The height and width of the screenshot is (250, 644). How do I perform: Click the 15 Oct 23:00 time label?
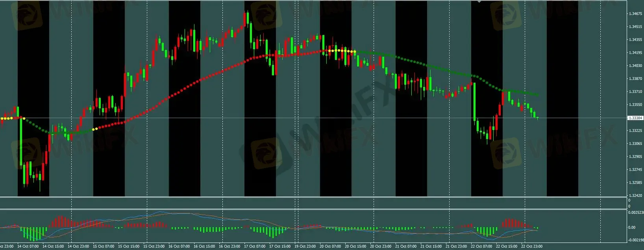154,246
